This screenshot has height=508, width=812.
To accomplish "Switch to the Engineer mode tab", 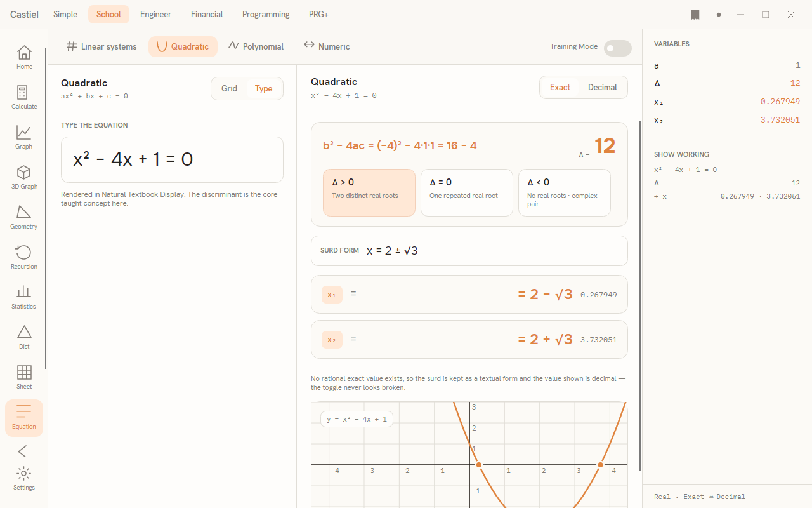I will coord(156,14).
